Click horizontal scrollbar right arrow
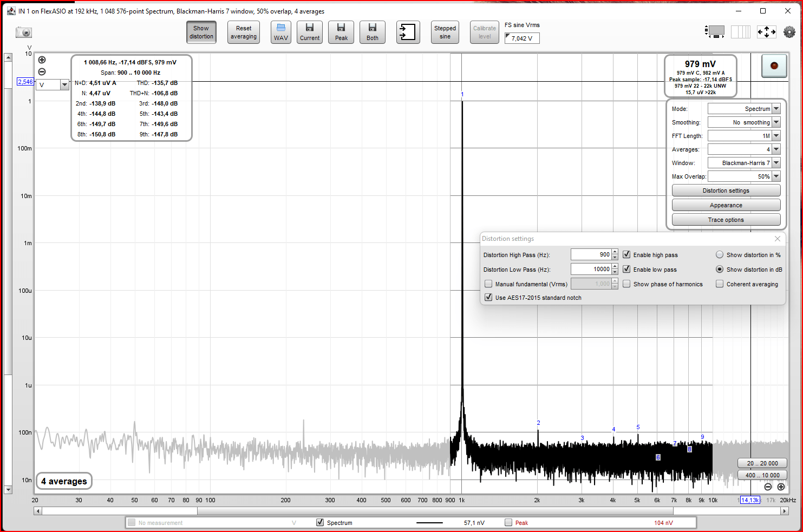 point(785,511)
